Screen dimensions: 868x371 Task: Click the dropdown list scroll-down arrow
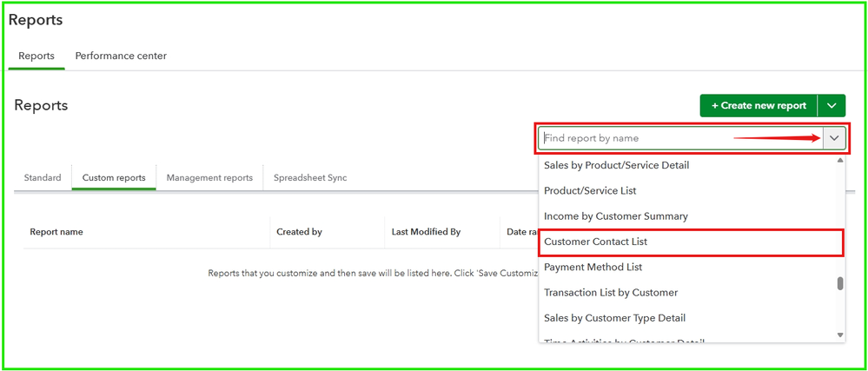coord(839,335)
